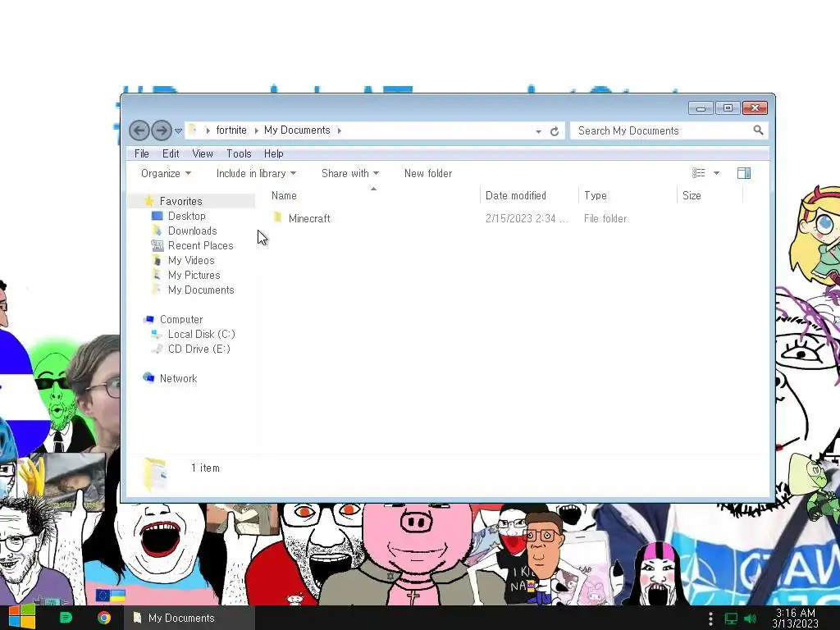
Task: Open the View menu
Action: click(203, 153)
